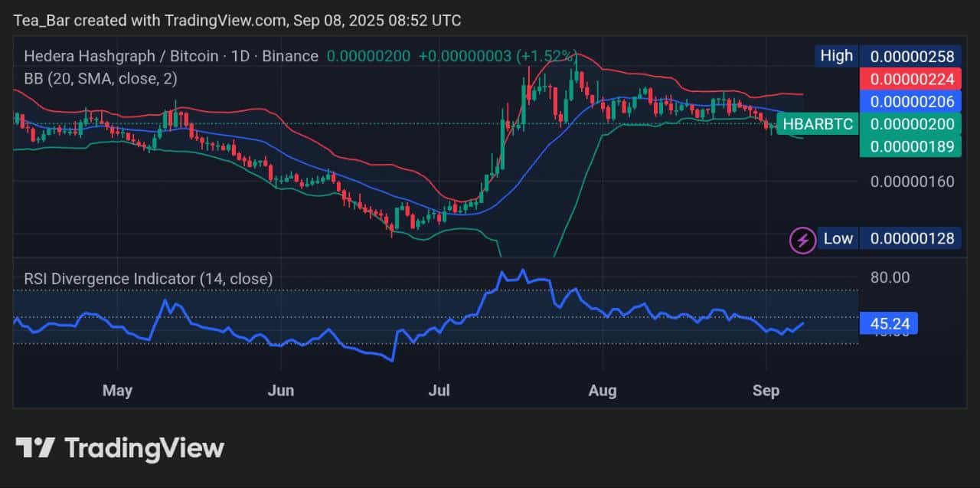Image resolution: width=980 pixels, height=488 pixels.
Task: Click the 80.00 level on the RSI scale
Action: click(890, 277)
